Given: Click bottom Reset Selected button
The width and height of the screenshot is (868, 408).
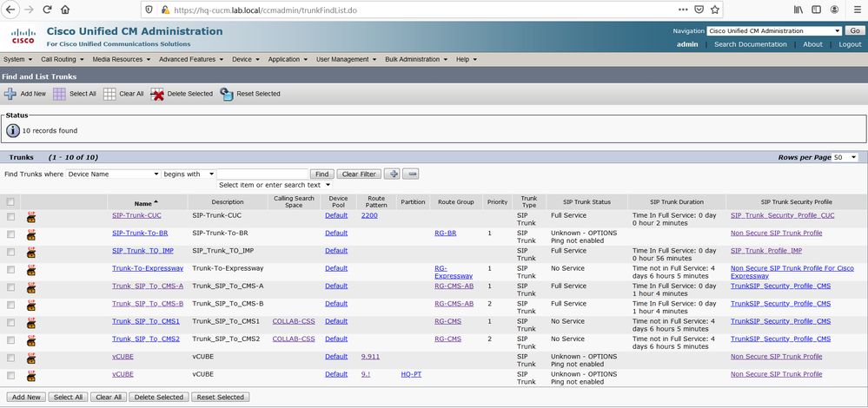Looking at the screenshot, I should pos(221,397).
